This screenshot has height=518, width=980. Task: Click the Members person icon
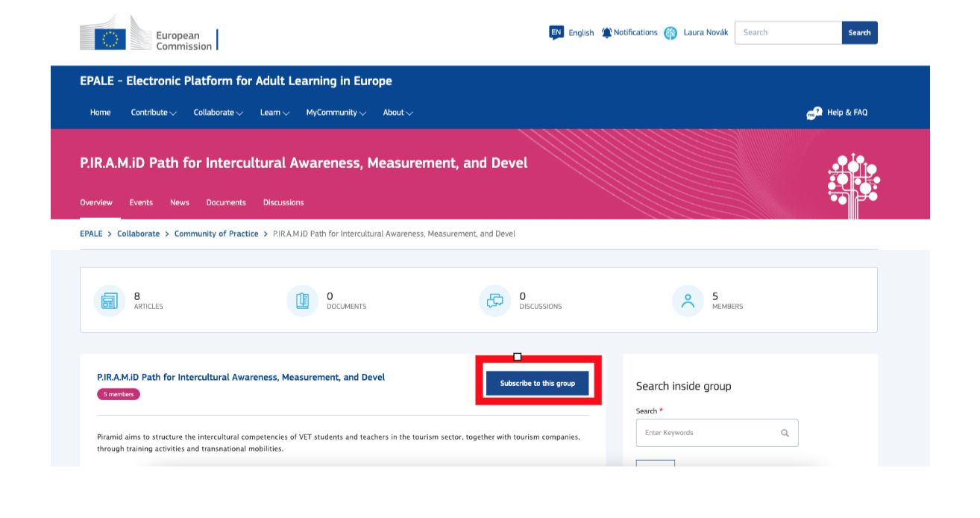[x=688, y=301]
